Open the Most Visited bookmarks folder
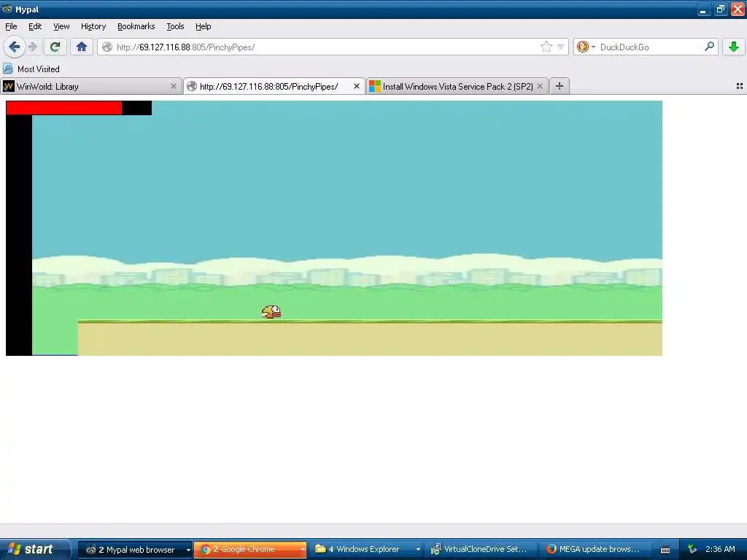 click(x=31, y=69)
